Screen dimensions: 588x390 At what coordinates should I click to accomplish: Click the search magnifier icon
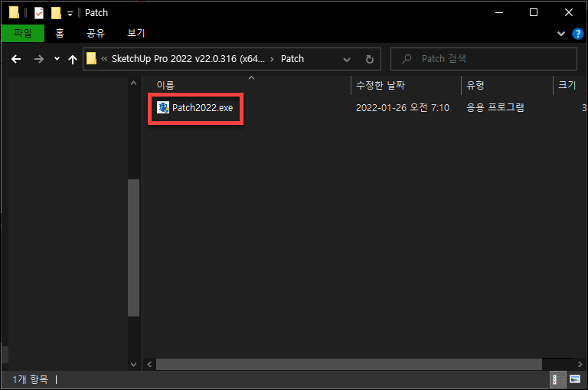coord(407,59)
